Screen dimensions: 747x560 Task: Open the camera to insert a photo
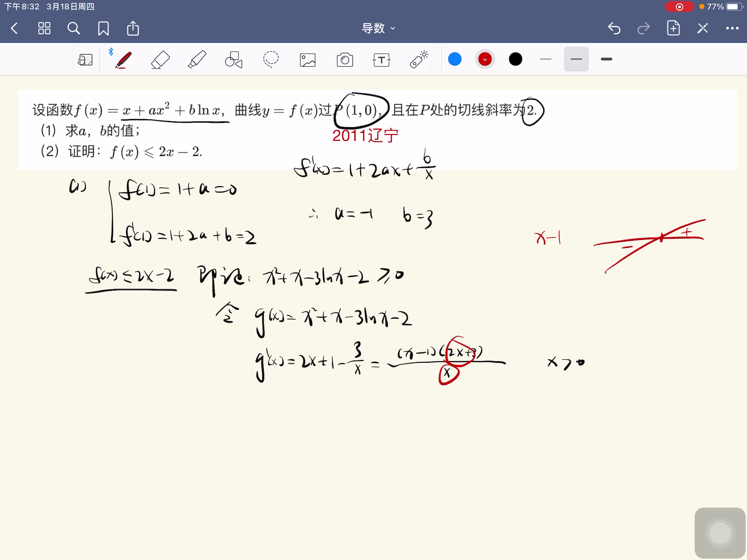(x=345, y=59)
